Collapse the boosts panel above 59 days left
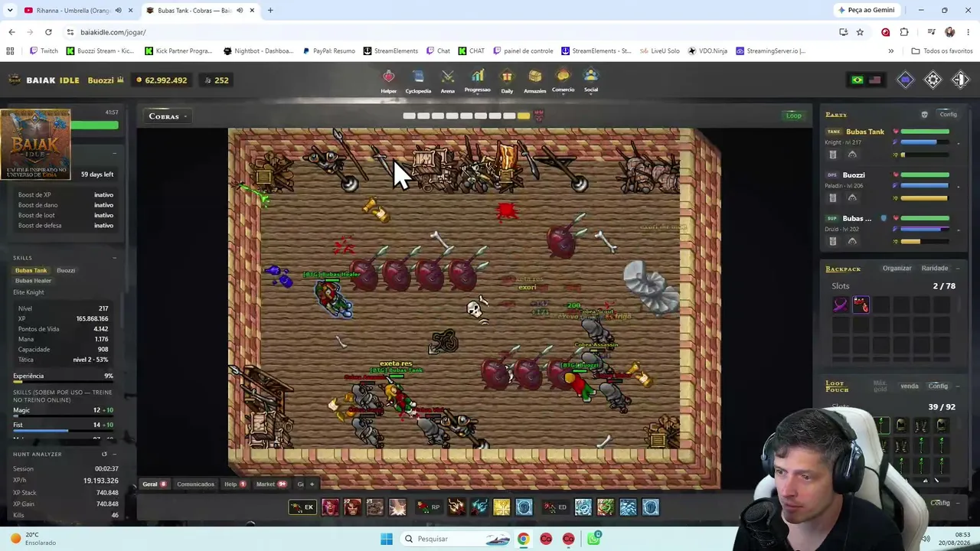 pos(114,153)
